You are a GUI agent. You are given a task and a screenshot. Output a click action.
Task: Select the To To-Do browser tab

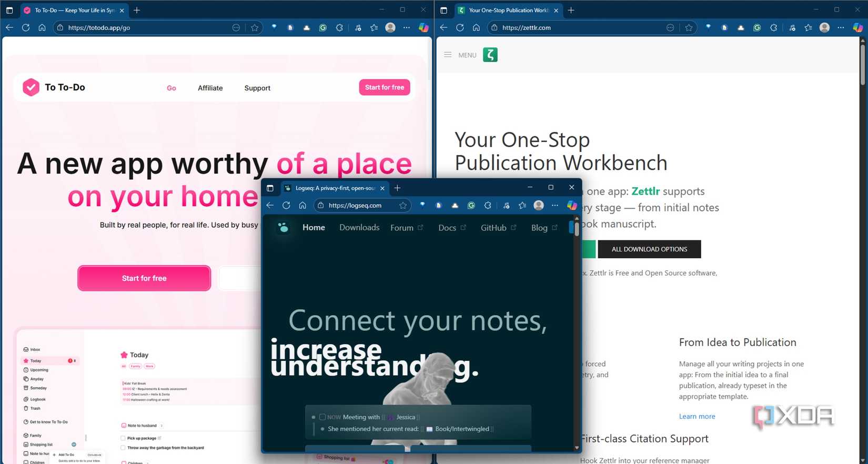click(74, 10)
